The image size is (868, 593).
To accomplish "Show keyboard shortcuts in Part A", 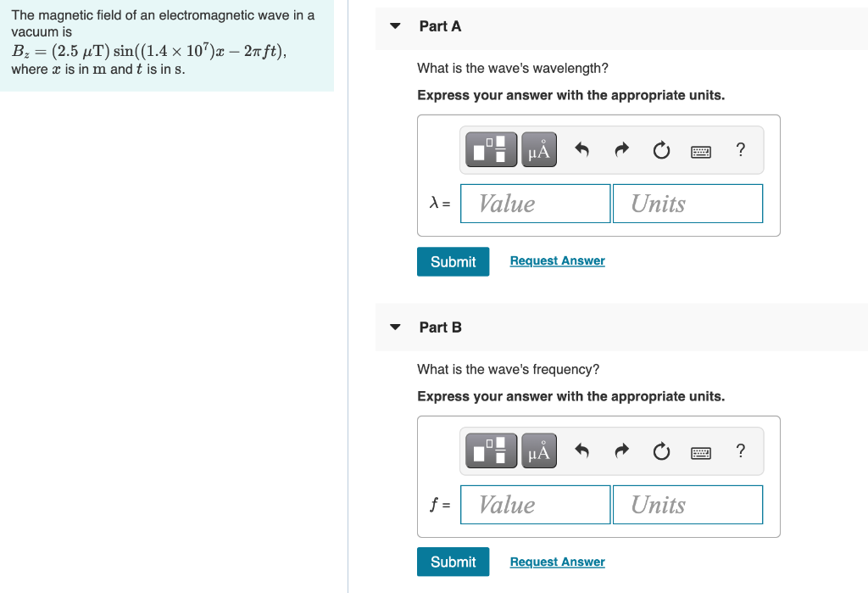I will pyautogui.click(x=701, y=151).
